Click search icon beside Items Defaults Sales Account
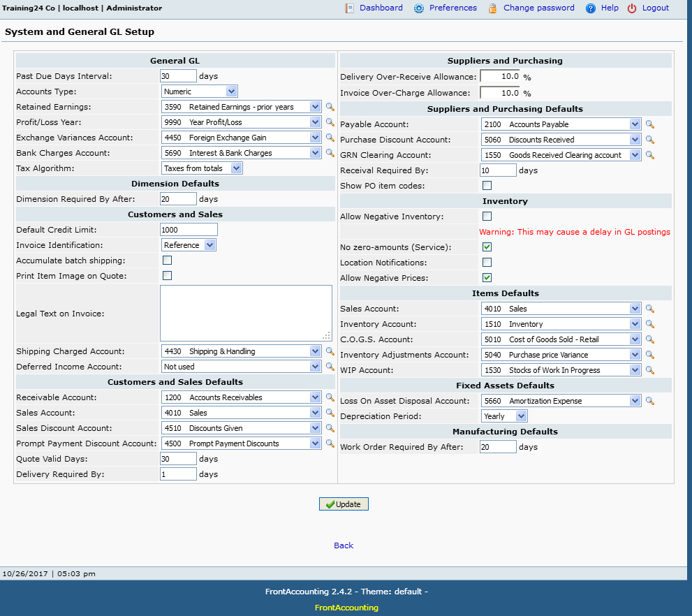The height and width of the screenshot is (616, 692). 649,309
